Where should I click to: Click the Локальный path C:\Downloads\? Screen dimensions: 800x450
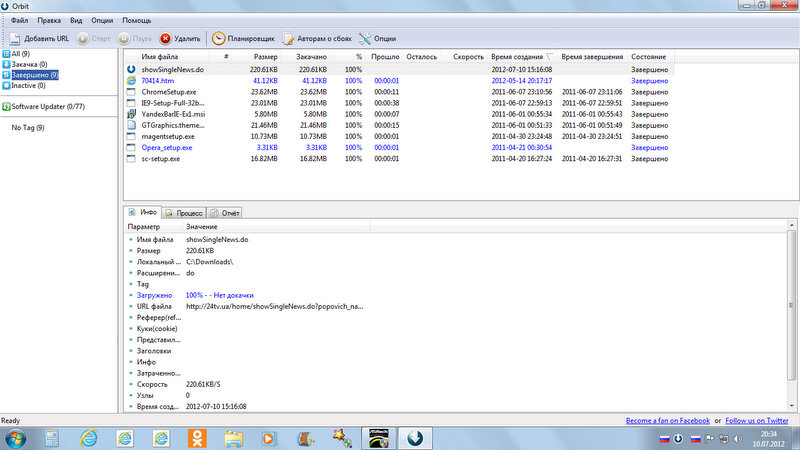pyautogui.click(x=209, y=262)
